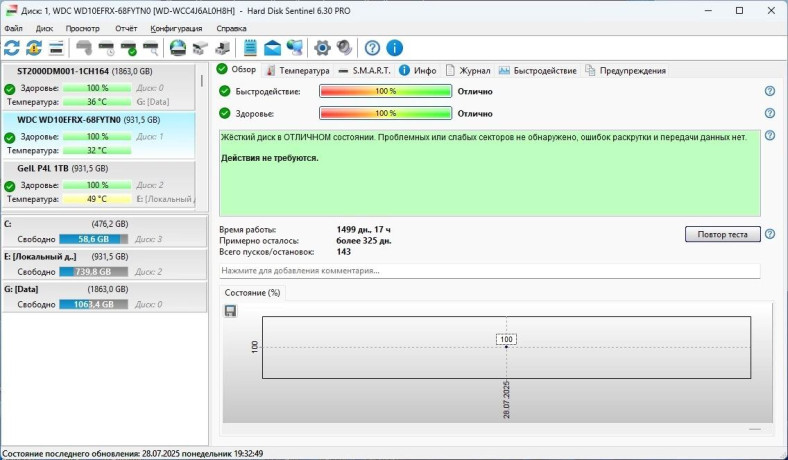Switch to the Обзор tab
The height and width of the screenshot is (460, 788).
click(x=237, y=70)
